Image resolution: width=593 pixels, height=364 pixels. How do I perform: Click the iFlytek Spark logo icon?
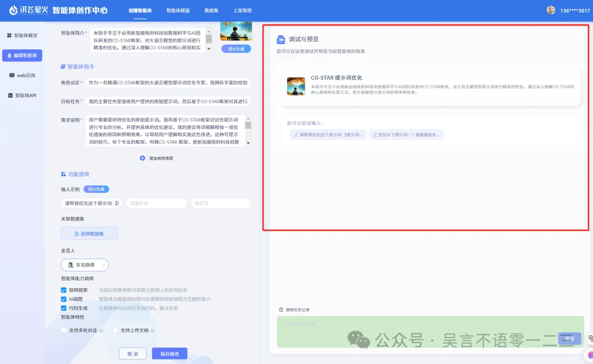coord(14,10)
